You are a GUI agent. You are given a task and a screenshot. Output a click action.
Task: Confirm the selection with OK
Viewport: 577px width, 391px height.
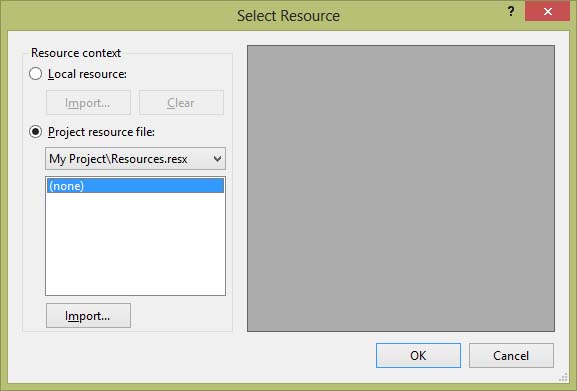pyautogui.click(x=418, y=355)
